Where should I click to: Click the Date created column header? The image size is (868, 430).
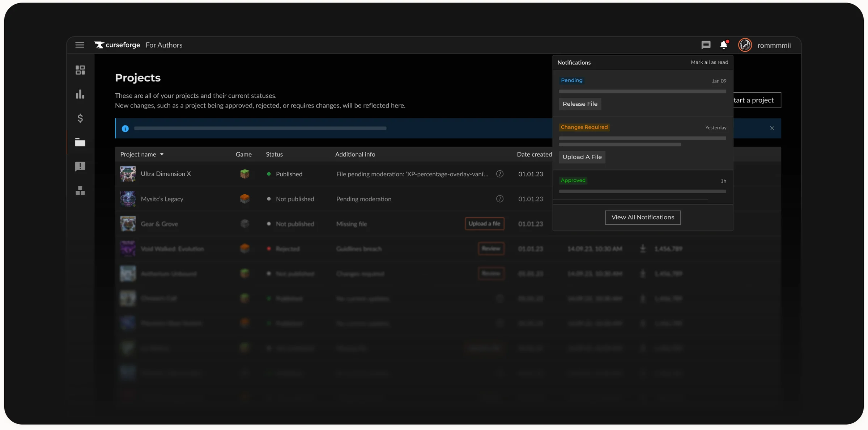534,155
